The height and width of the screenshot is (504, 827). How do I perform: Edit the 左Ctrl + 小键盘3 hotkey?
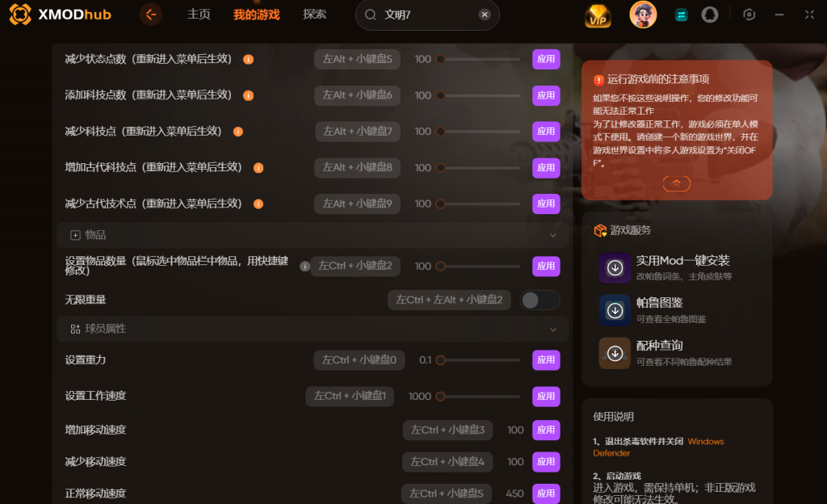(447, 430)
